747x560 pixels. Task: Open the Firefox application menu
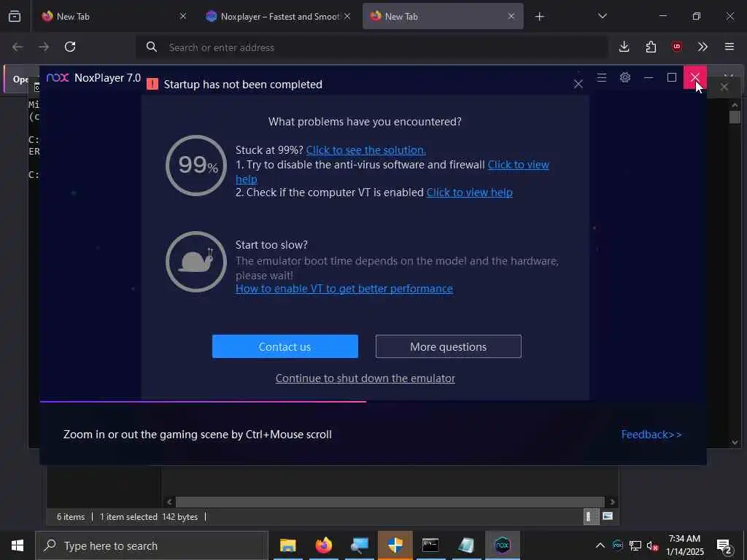(x=729, y=47)
